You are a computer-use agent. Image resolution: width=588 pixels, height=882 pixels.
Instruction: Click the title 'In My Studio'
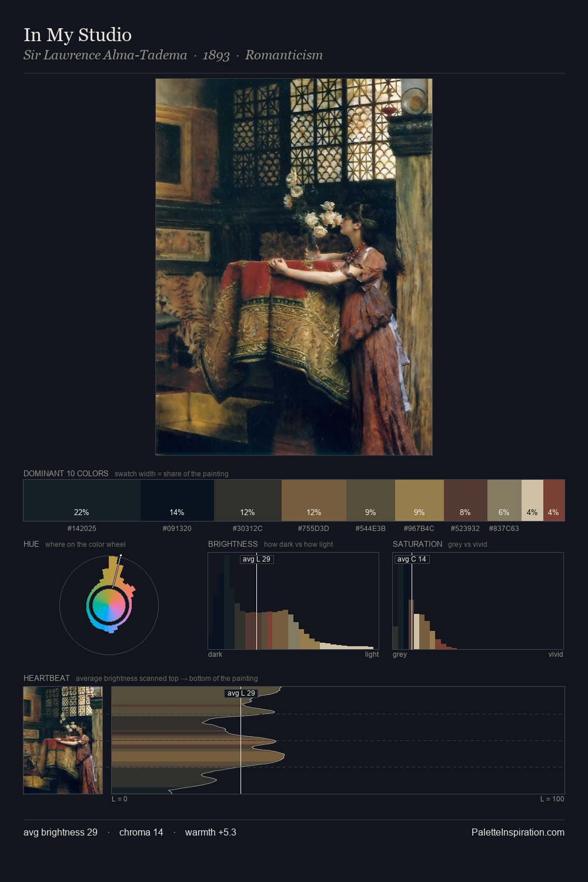78,35
